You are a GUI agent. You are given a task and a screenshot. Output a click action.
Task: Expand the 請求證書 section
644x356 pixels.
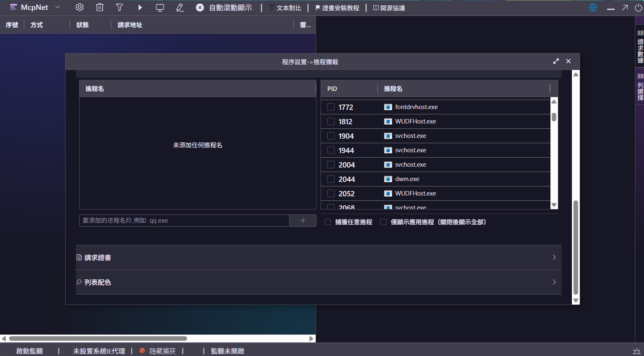point(318,258)
